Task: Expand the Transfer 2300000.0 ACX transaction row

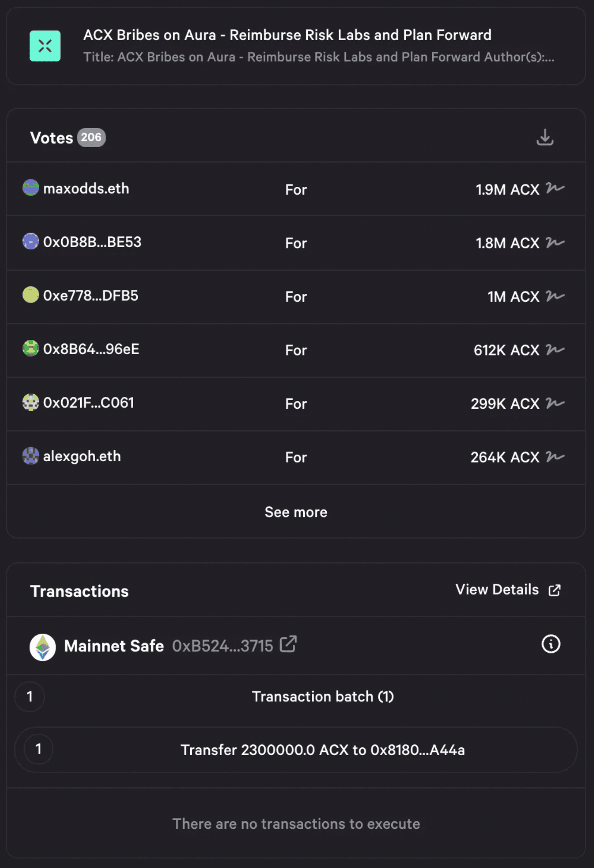Action: (x=322, y=750)
